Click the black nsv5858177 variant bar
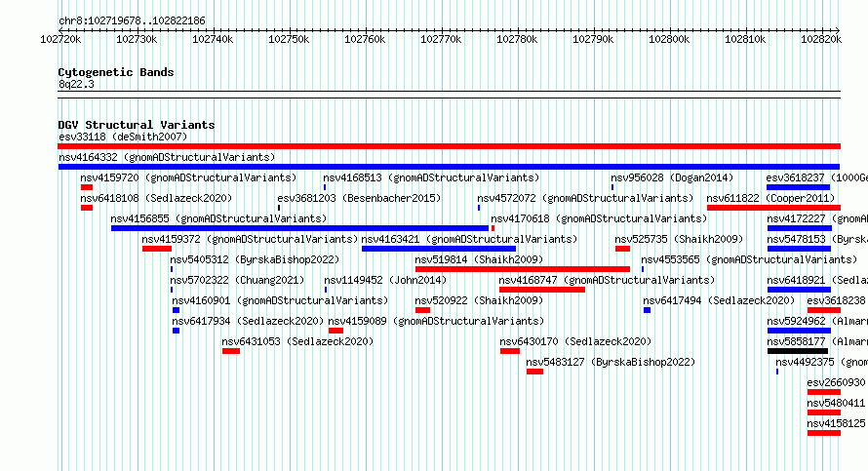The width and height of the screenshot is (868, 471). pyautogui.click(x=798, y=351)
